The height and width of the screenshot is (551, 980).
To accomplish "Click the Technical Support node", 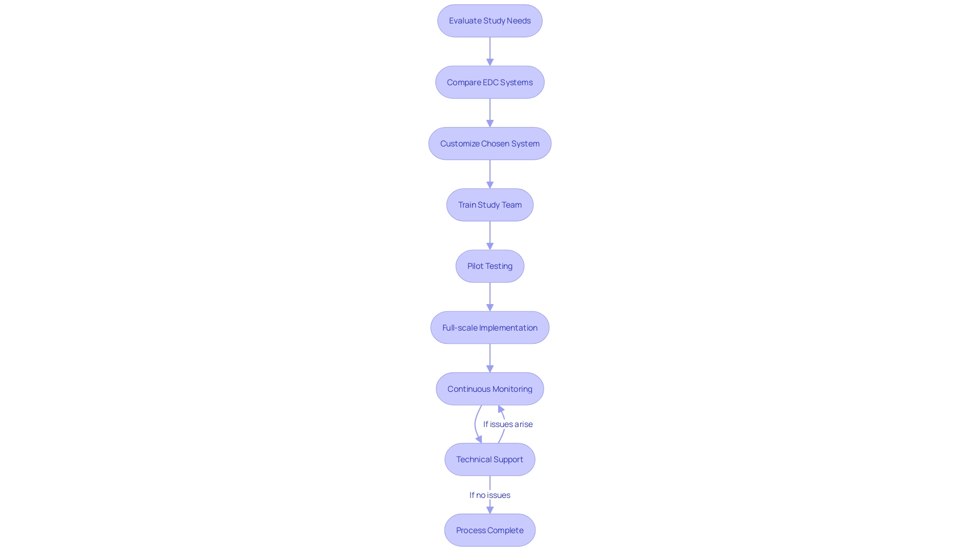I will [490, 460].
